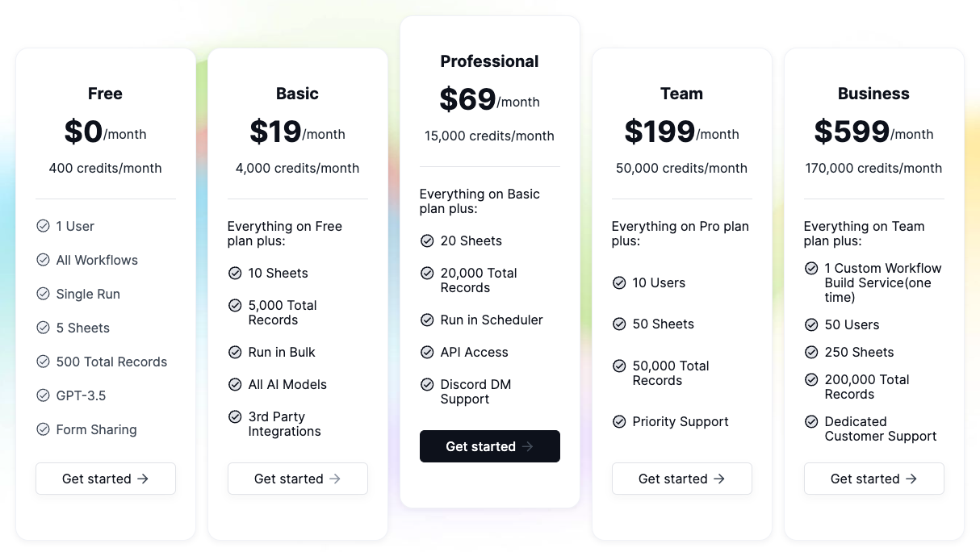This screenshot has width=980, height=552.
Task: Click the checkmark beside "Run in Bulk"
Action: pyautogui.click(x=236, y=352)
